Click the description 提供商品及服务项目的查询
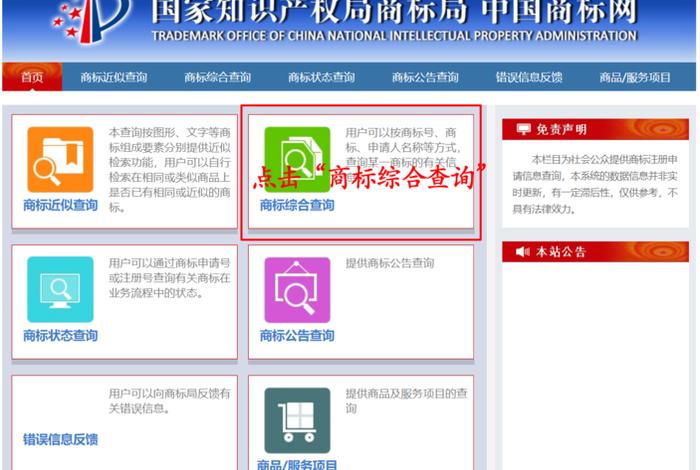Image resolution: width=700 pixels, height=470 pixels. point(406,401)
